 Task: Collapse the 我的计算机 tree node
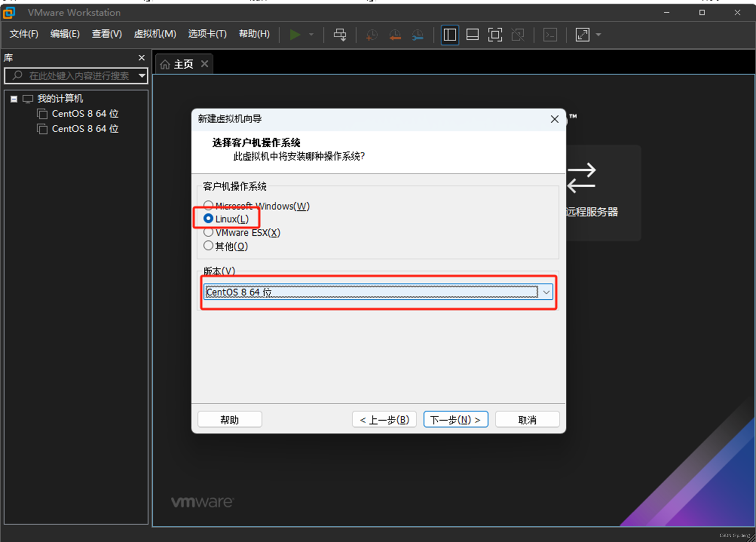[x=14, y=99]
